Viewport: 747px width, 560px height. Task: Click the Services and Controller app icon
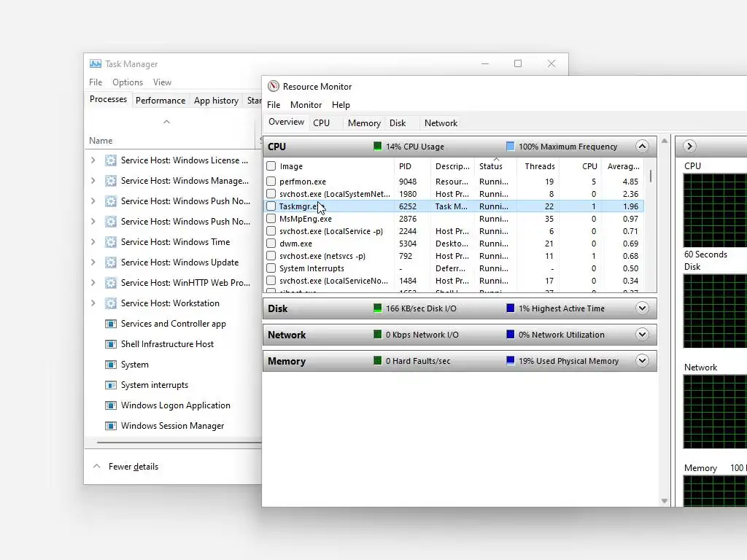coord(111,324)
